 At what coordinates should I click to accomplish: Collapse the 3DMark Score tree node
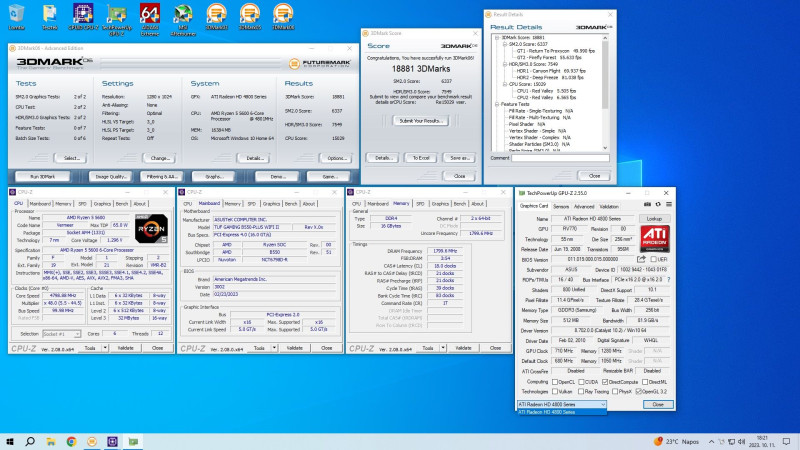[x=497, y=38]
